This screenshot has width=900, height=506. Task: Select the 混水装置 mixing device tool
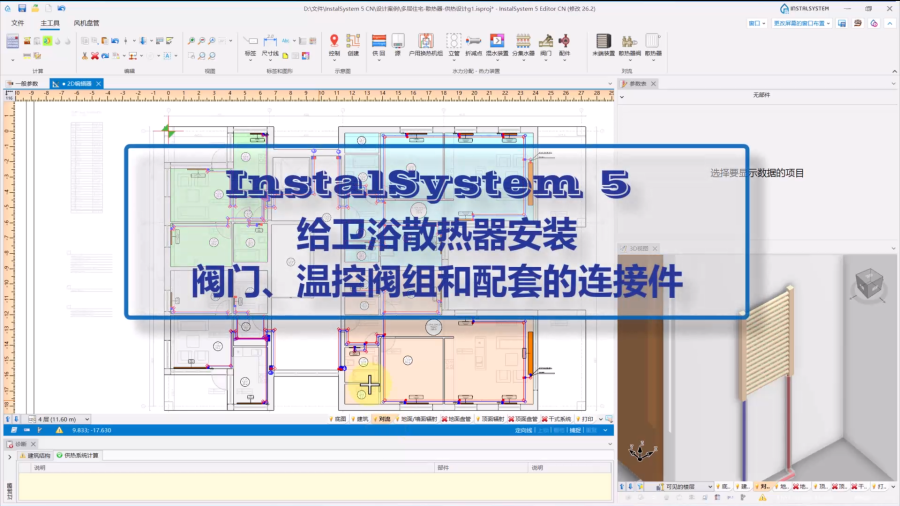[497, 45]
